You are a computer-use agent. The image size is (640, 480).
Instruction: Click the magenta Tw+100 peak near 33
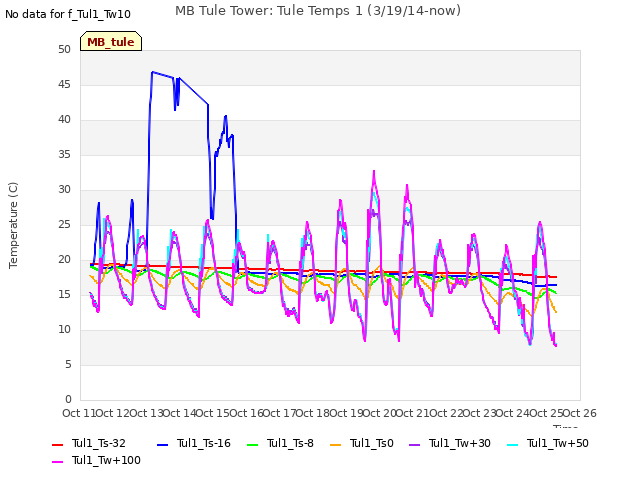coord(374,171)
